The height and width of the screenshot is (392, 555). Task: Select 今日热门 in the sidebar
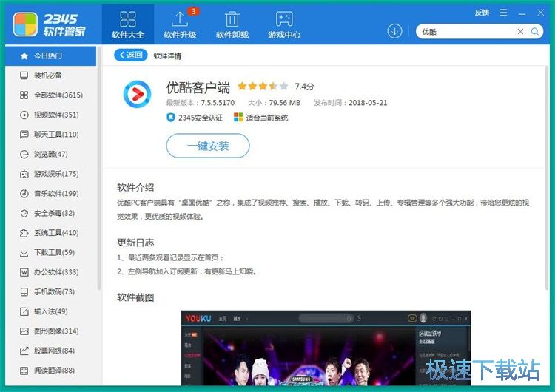point(50,56)
